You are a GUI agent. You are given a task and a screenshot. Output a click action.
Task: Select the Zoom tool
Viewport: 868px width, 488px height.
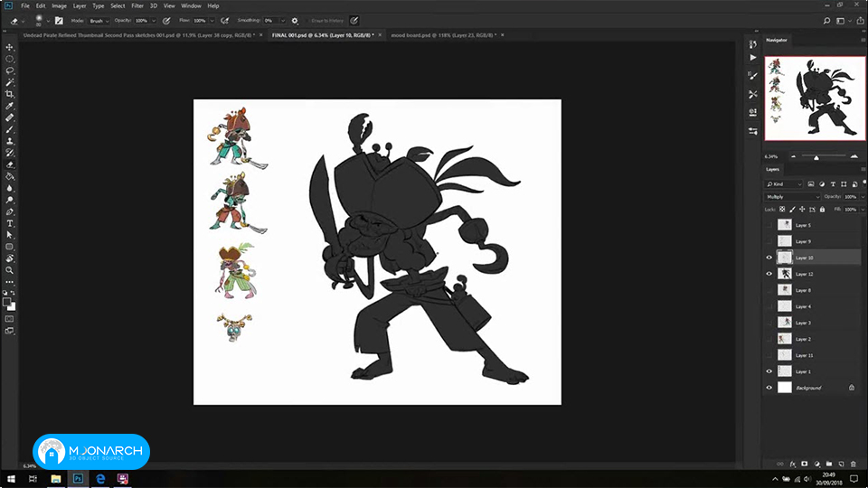pos(9,270)
